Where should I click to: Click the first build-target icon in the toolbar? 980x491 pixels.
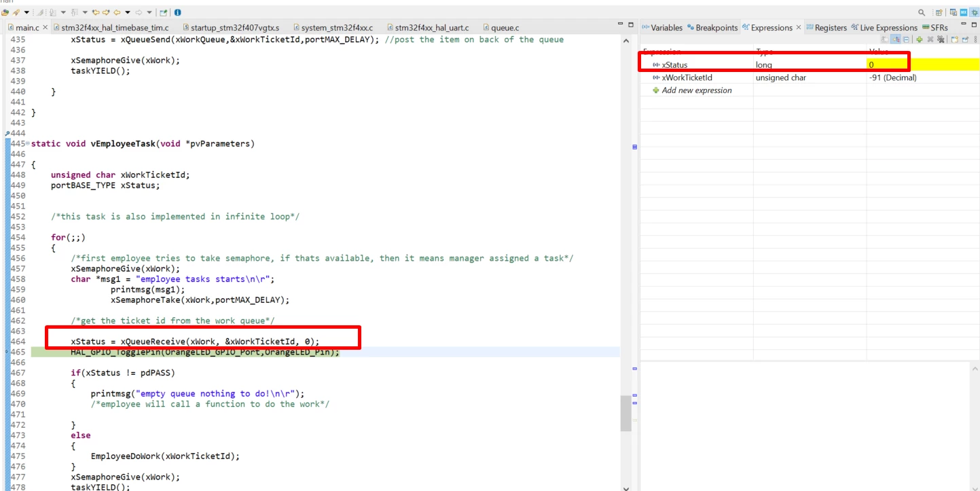tap(5, 12)
